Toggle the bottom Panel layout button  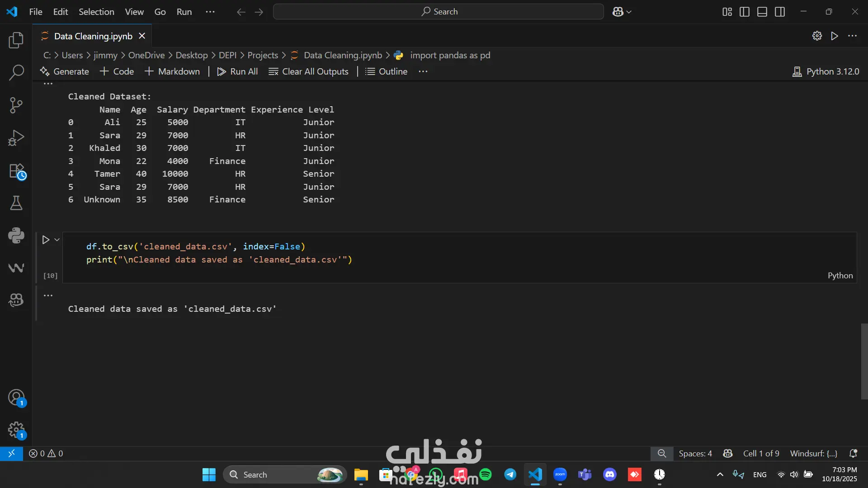coord(762,12)
